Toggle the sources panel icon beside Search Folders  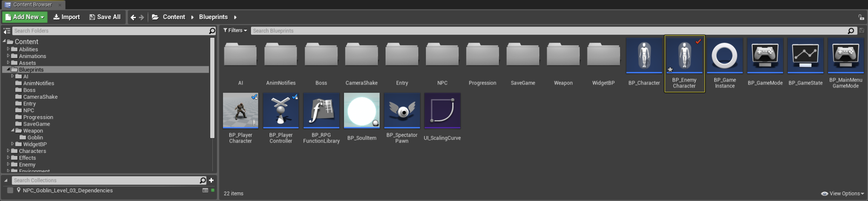(x=7, y=31)
